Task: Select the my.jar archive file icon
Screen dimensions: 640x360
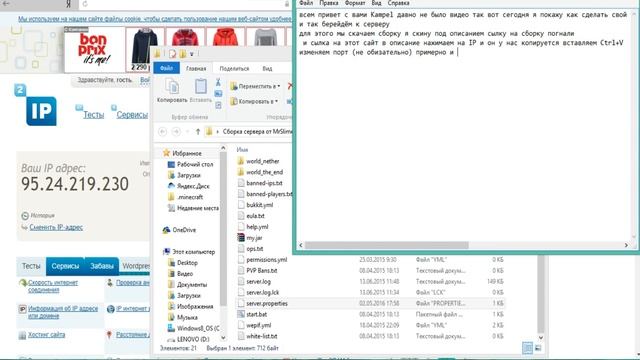Action: (x=241, y=238)
